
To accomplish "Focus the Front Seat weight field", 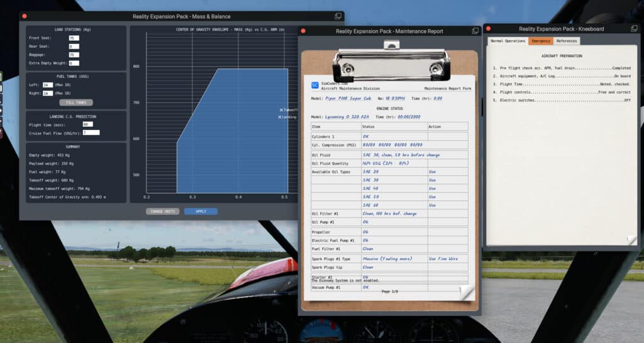I will tap(74, 38).
